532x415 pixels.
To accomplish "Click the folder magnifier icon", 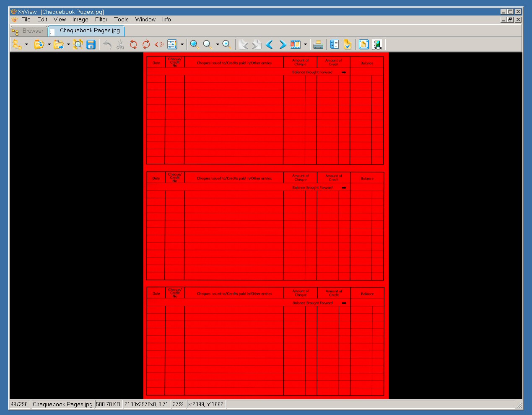I will point(78,44).
